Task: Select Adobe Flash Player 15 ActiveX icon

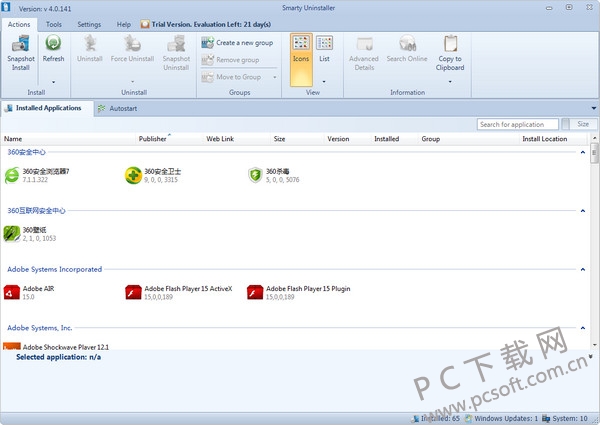Action: click(133, 292)
